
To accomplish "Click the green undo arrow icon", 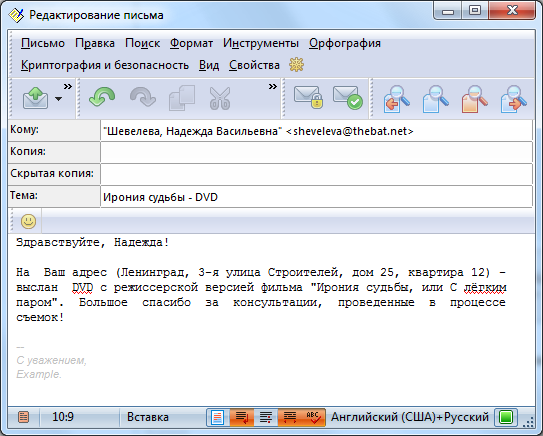I will click(x=102, y=97).
